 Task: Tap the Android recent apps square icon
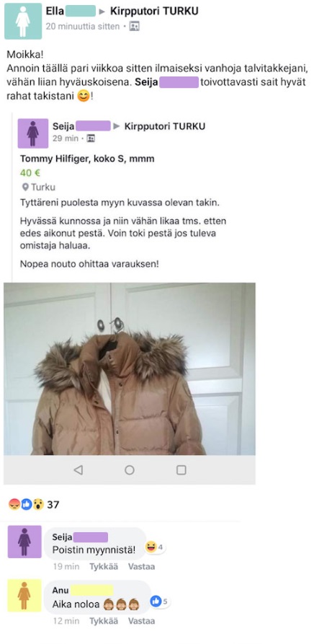tap(181, 470)
